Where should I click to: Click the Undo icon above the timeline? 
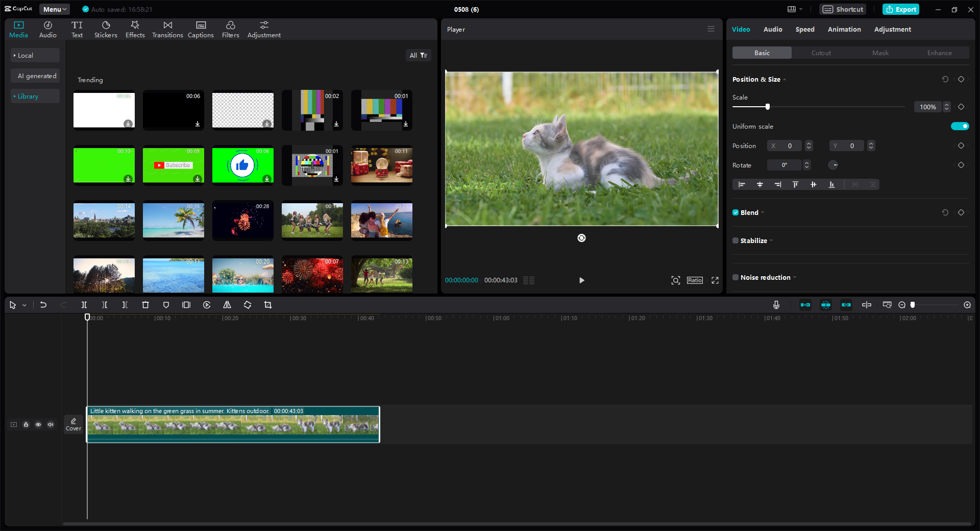(x=43, y=305)
